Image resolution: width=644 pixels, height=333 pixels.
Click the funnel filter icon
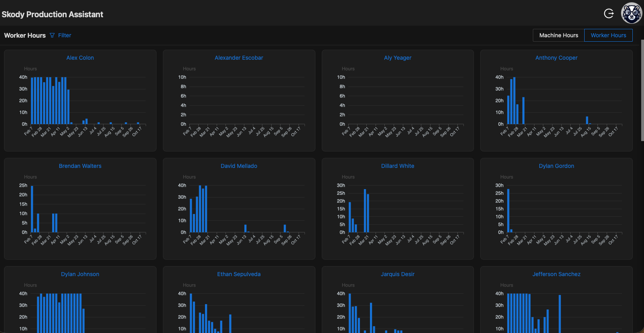[x=52, y=35]
